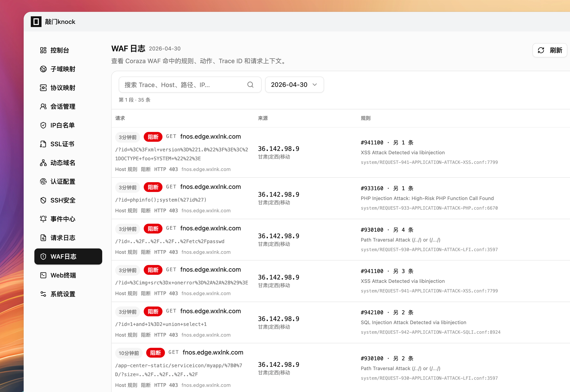Focus the 搜索 Trace、Host search field

(x=190, y=85)
